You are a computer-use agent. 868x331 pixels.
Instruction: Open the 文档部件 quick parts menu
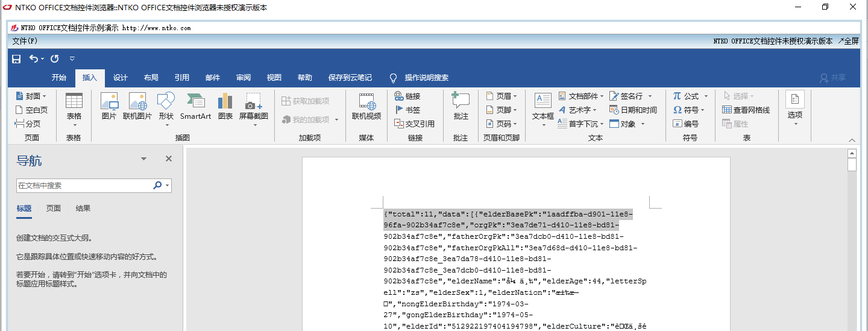580,96
